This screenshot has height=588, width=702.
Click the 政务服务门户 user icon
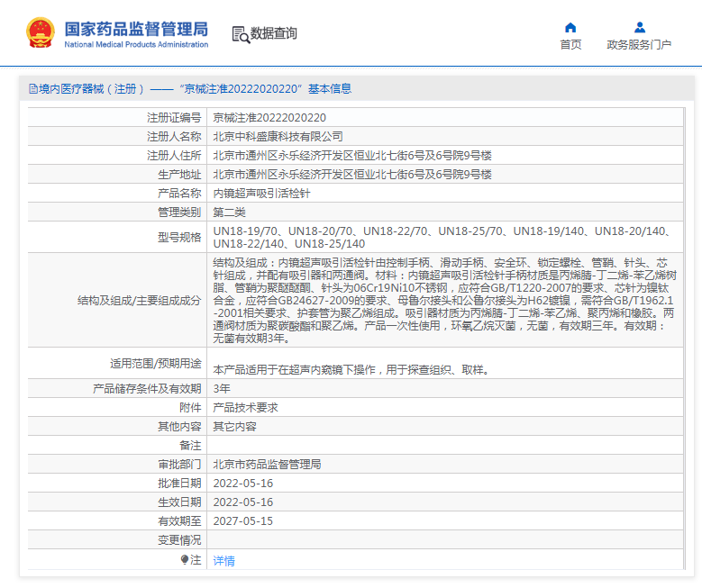point(640,28)
